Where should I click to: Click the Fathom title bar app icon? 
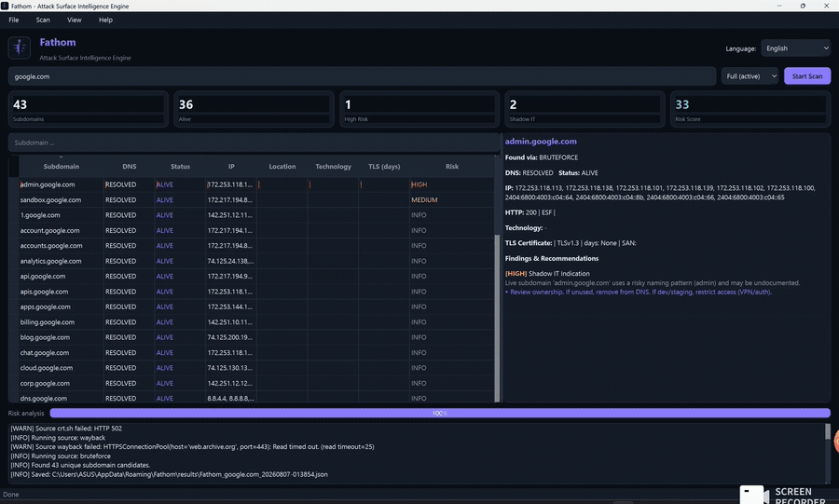pos(5,6)
